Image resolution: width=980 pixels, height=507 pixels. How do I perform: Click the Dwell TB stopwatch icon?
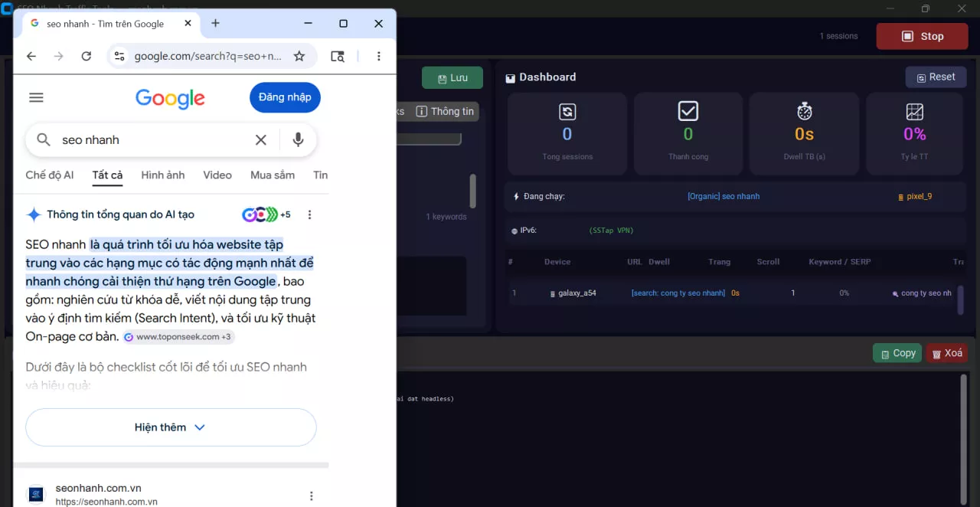point(805,111)
